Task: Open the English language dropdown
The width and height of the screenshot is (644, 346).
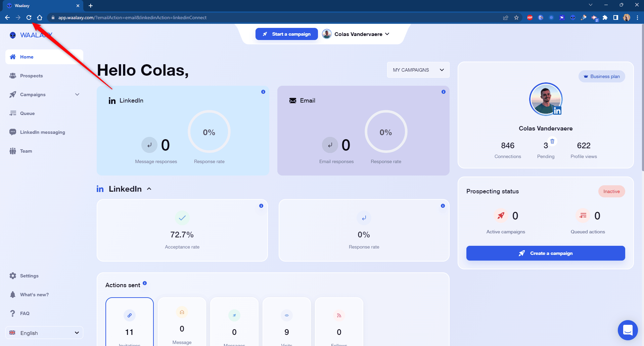Action: (44, 333)
